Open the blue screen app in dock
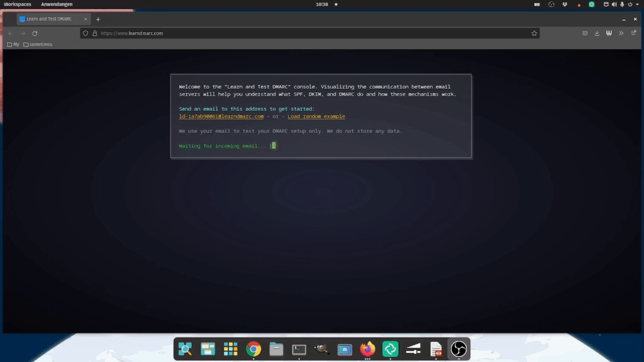Screen dimensions: 644x362 345,349
